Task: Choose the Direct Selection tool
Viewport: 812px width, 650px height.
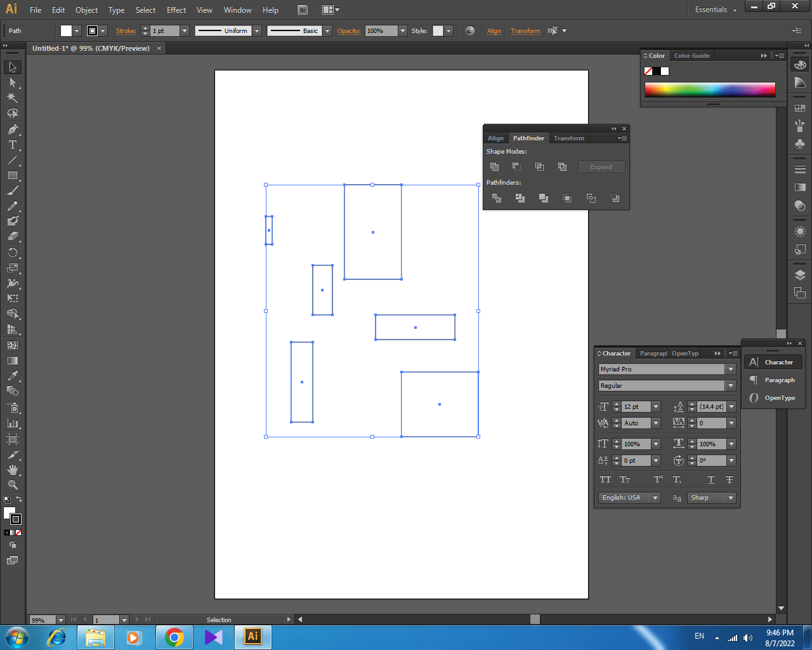Action: (x=13, y=83)
